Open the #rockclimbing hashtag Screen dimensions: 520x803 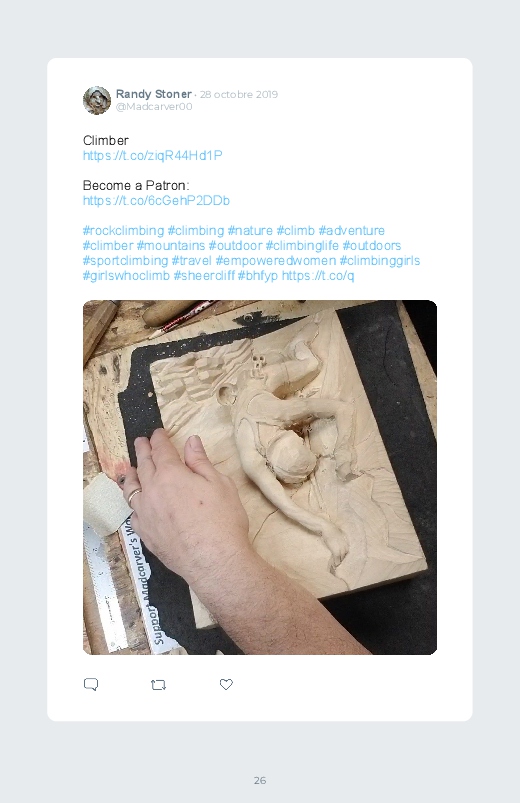coord(123,230)
